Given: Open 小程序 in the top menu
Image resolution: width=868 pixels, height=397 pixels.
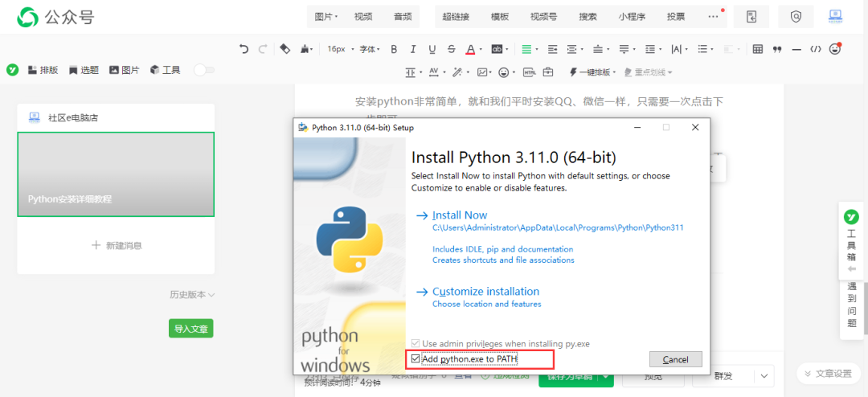Looking at the screenshot, I should point(632,17).
